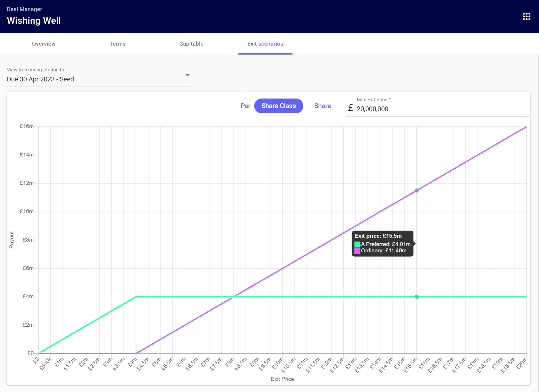
Task: Switch to the Overview tab
Action: coord(44,44)
